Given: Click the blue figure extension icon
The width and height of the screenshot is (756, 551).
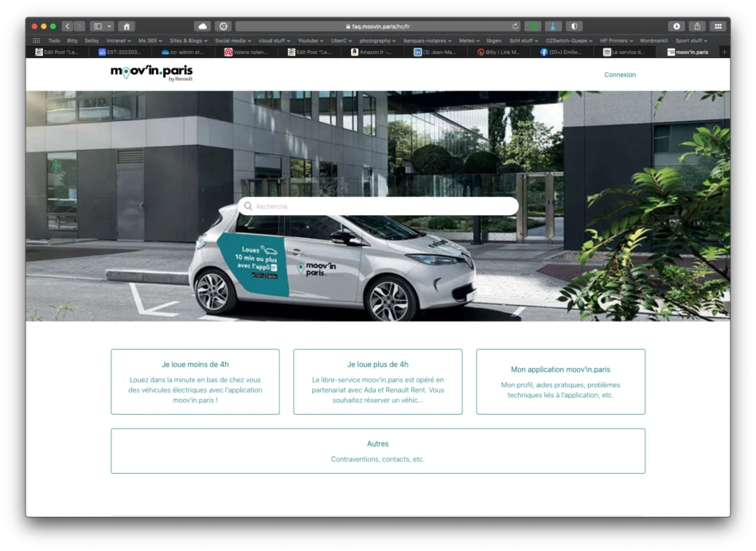Looking at the screenshot, I should [552, 25].
